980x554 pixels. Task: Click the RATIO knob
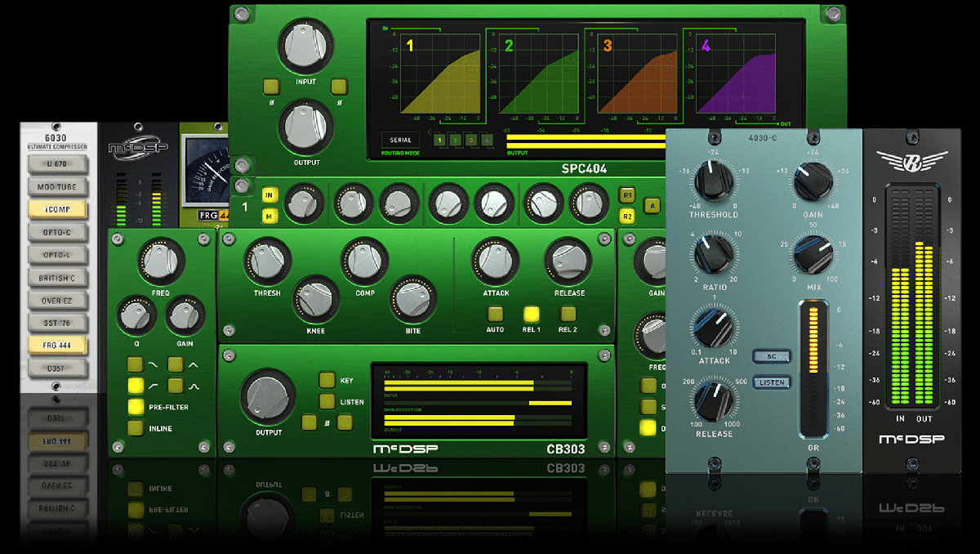point(714,254)
